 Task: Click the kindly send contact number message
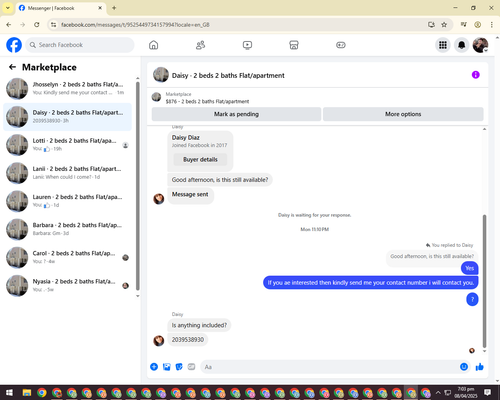tap(371, 283)
